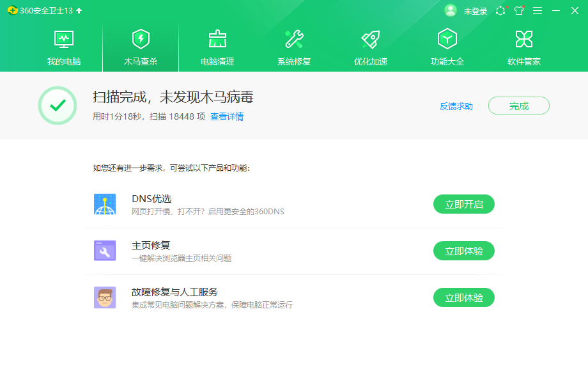
Task: Open the notification/plugin icon with red dot
Action: [x=500, y=10]
